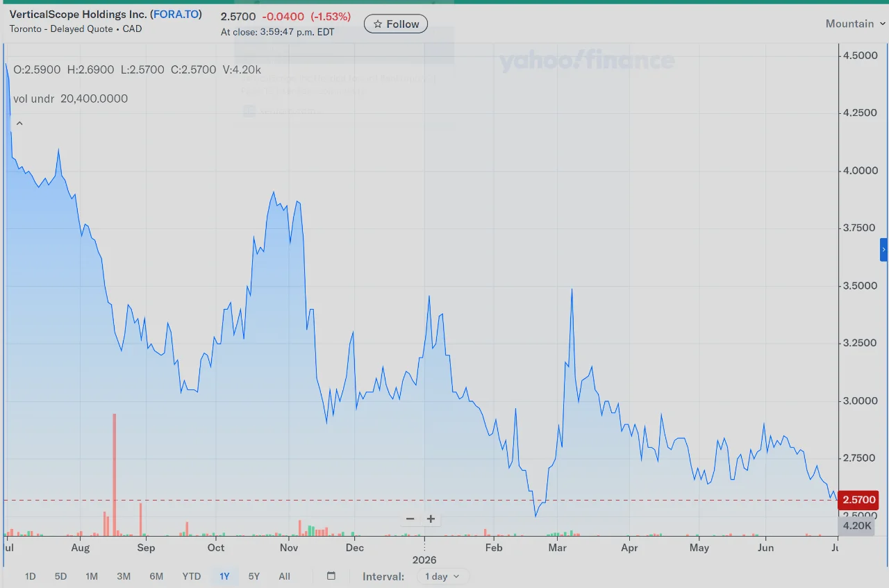Click the V:4.20k volume readout
This screenshot has width=889, height=588.
(x=242, y=69)
